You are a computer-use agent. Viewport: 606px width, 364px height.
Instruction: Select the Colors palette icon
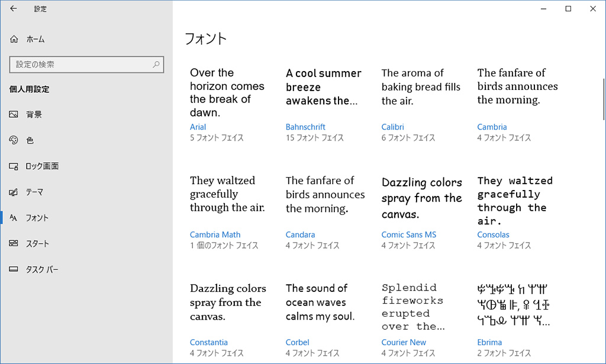[14, 140]
